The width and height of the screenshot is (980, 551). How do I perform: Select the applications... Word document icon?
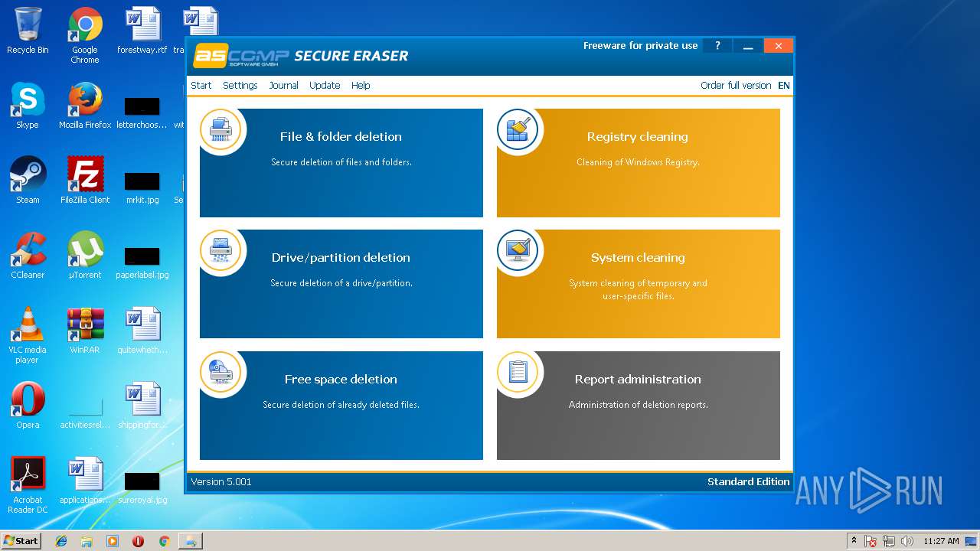click(85, 481)
